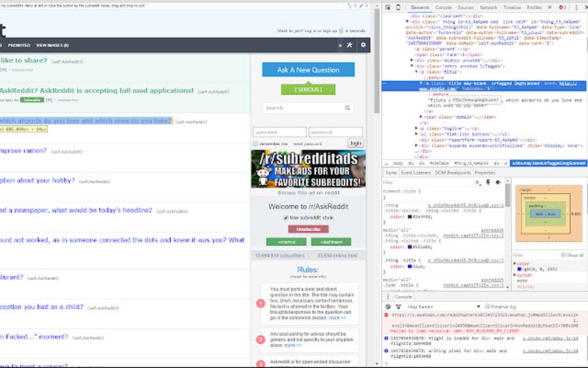Check the remember me checkbox

(254, 143)
